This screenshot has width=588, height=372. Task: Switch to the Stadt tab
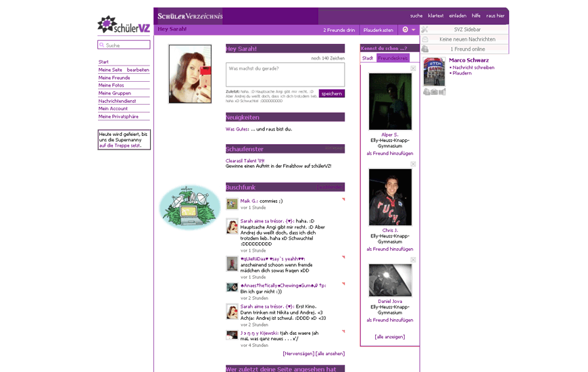(368, 58)
